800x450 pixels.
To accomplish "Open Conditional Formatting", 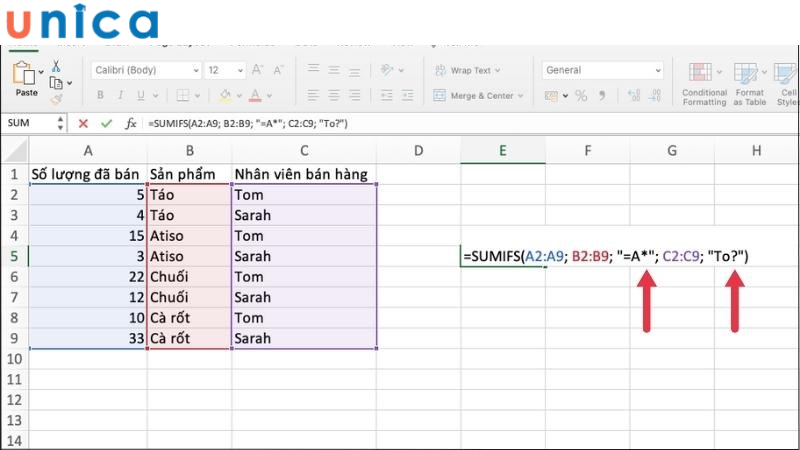I will [704, 84].
